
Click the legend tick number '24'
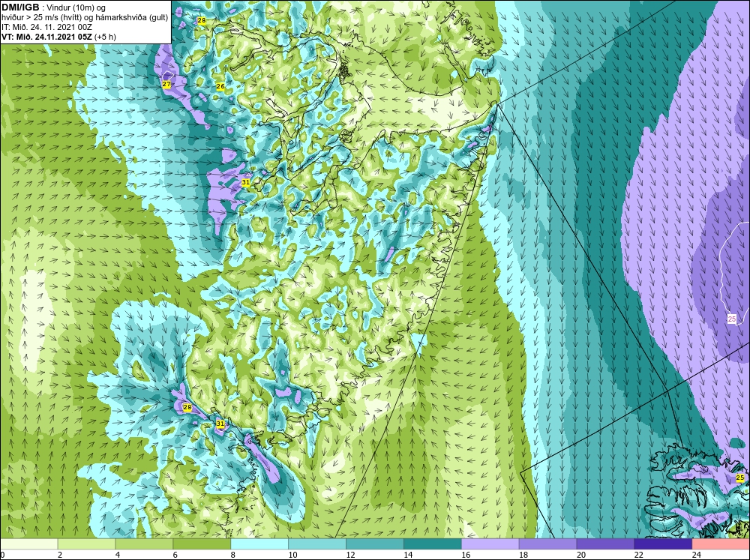click(x=696, y=555)
